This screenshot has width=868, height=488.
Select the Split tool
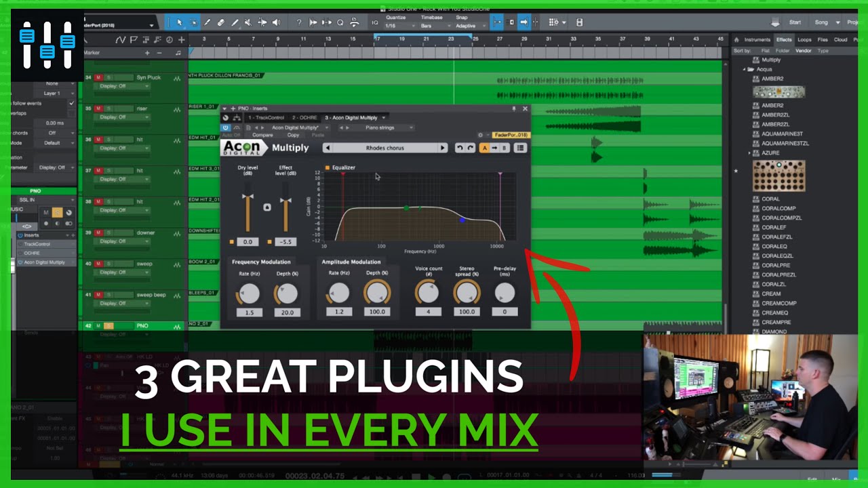[x=207, y=22]
